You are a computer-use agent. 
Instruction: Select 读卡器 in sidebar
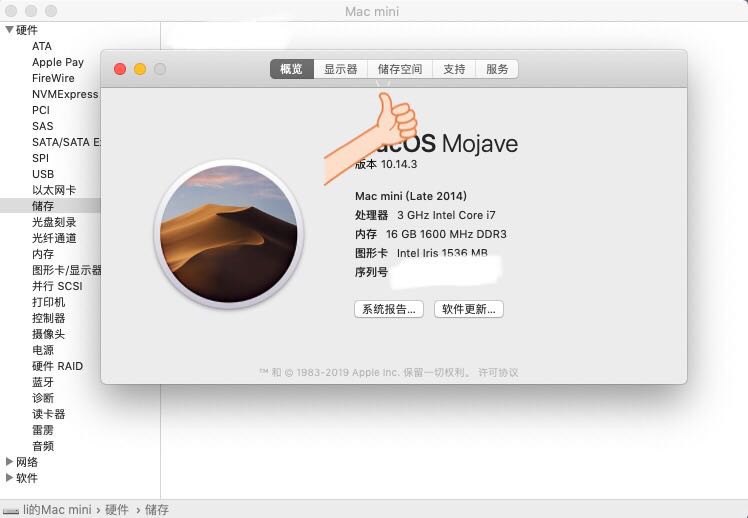point(49,414)
